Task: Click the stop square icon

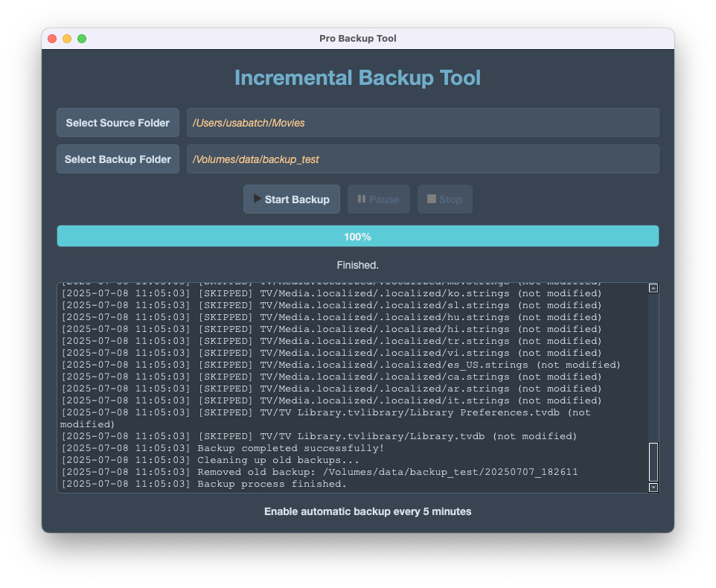Action: coord(432,199)
